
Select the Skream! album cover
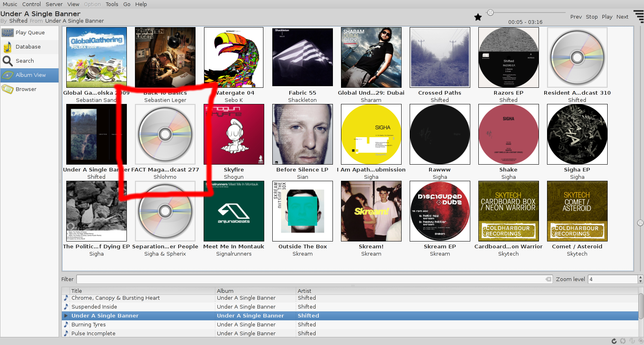tap(371, 211)
